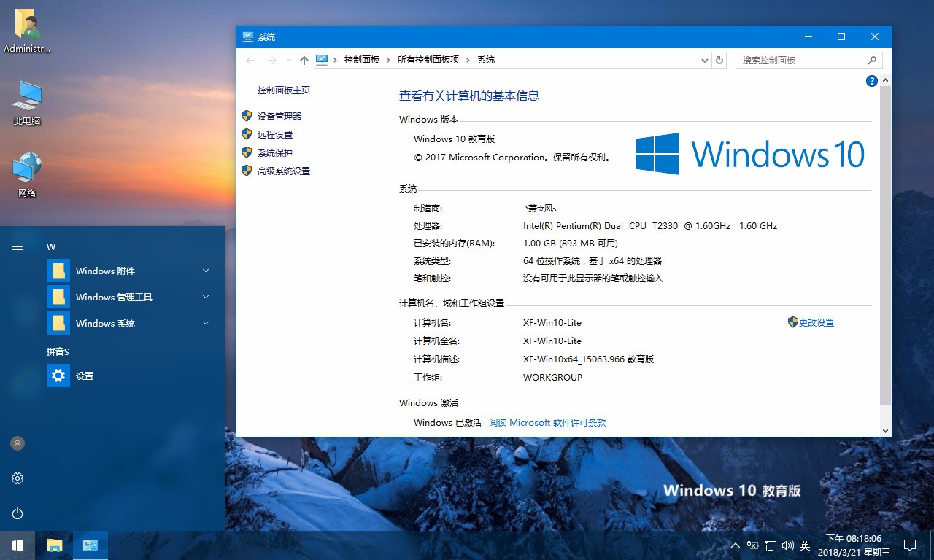Click the user account avatar icon
The height and width of the screenshot is (560, 934).
(x=18, y=443)
